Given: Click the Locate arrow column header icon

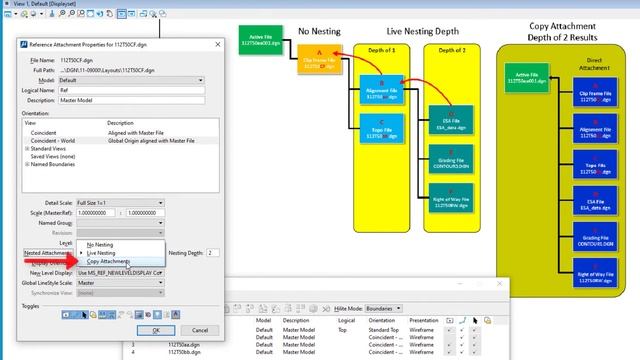Looking at the screenshot, I should point(475,320).
